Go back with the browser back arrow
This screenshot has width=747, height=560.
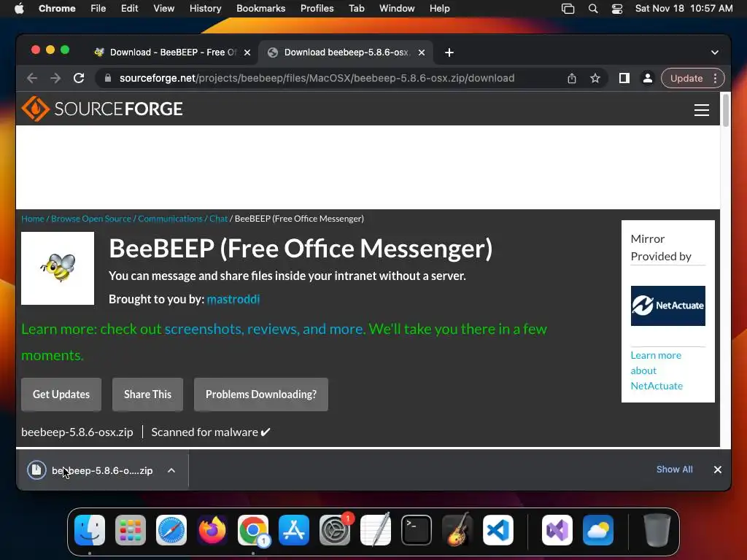32,78
